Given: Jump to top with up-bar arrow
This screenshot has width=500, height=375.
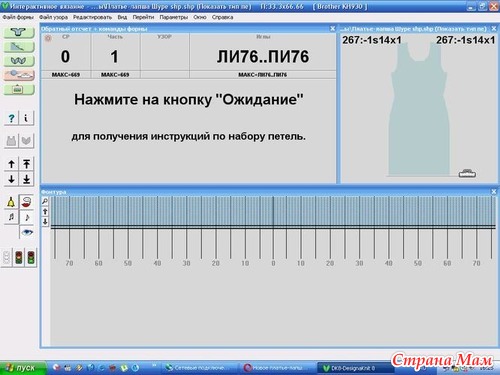Looking at the screenshot, I should 26,164.
